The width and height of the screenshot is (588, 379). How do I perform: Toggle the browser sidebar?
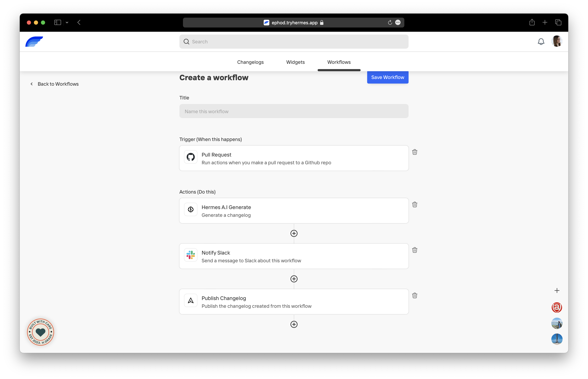[x=58, y=22]
